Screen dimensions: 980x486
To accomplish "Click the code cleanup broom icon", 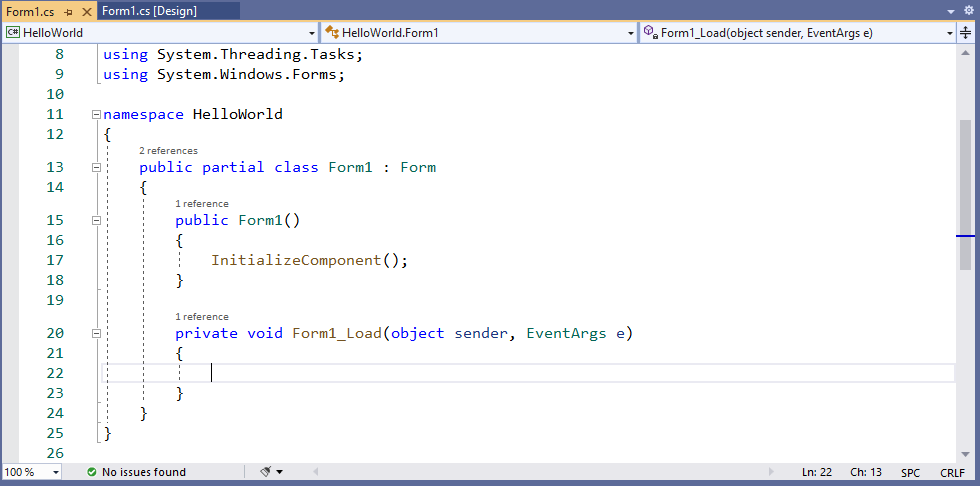I will (x=266, y=472).
